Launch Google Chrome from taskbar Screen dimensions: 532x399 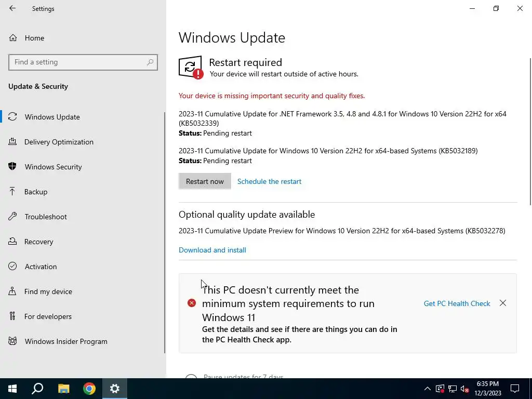click(89, 389)
